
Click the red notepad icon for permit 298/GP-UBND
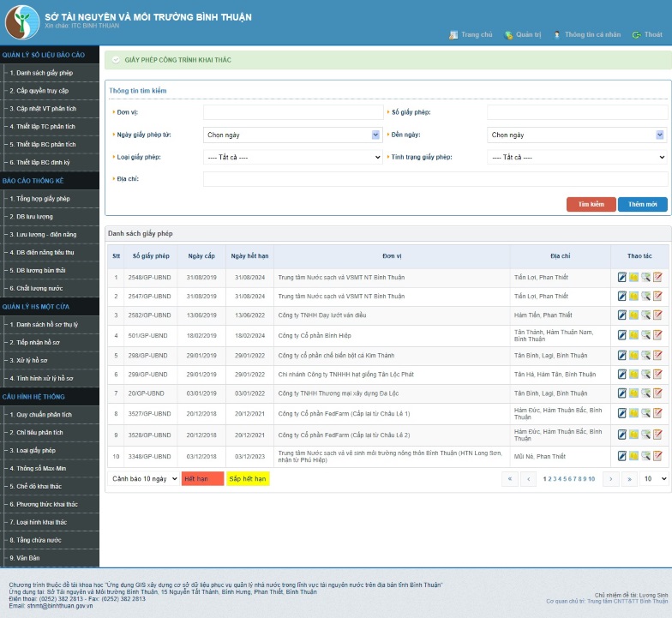click(658, 355)
